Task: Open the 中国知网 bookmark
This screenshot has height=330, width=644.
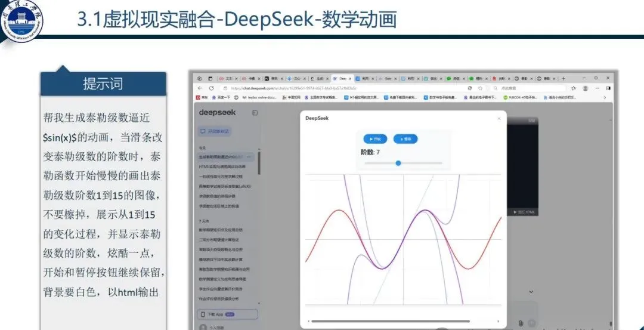Action: [292, 97]
